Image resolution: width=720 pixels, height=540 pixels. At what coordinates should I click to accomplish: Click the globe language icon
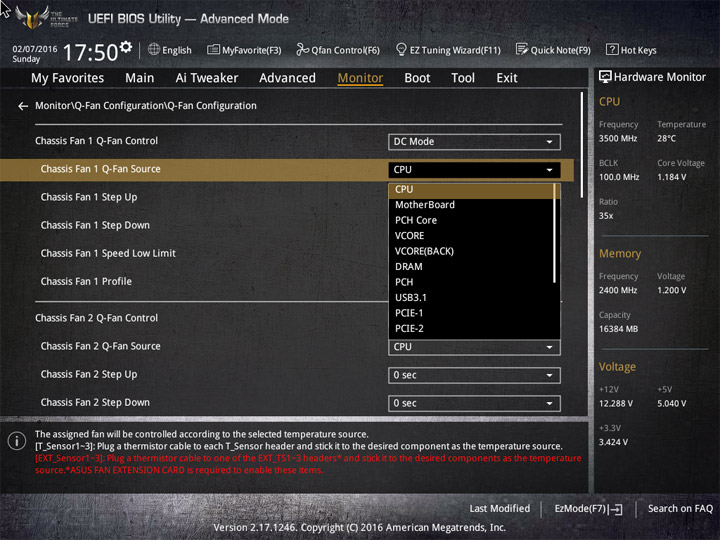[x=154, y=49]
